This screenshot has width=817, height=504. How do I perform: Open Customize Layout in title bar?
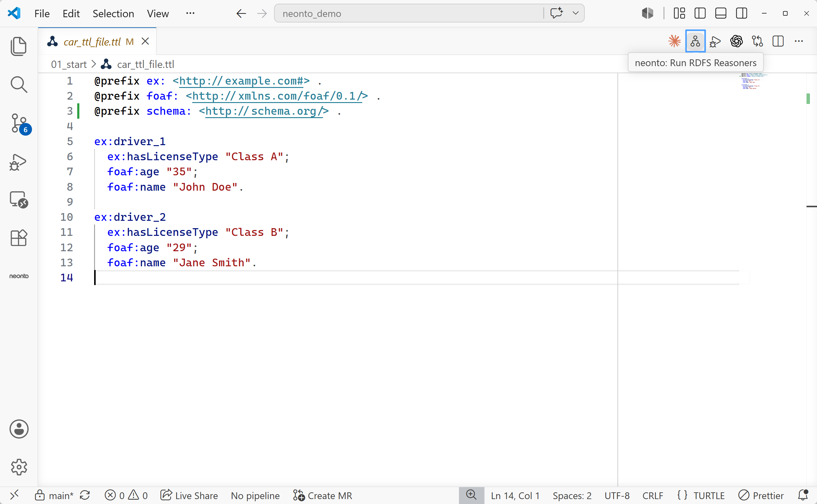pos(679,13)
